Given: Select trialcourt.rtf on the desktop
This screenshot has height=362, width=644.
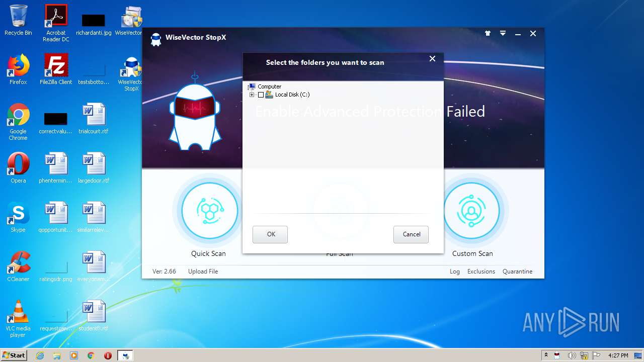Looking at the screenshot, I should (x=94, y=119).
